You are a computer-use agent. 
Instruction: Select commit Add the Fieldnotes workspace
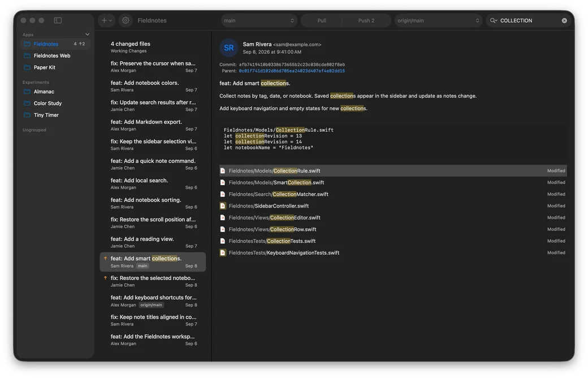pos(153,340)
